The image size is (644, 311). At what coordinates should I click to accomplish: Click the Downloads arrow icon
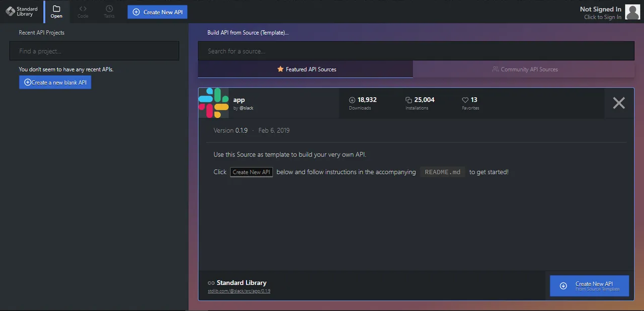point(352,100)
